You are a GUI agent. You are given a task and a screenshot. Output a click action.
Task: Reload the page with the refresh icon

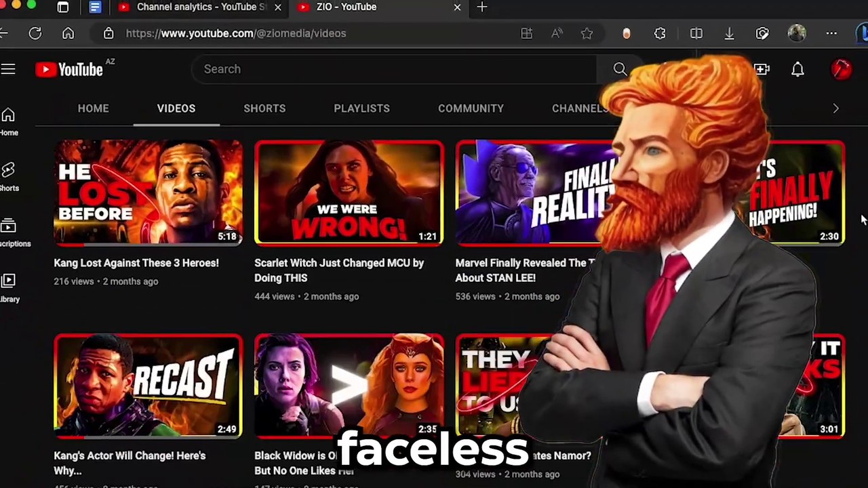[35, 33]
